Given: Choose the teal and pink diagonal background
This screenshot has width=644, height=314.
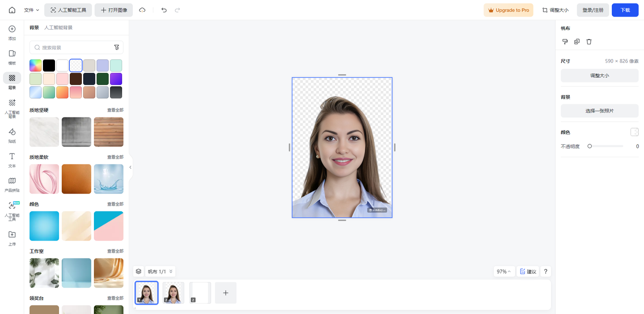Looking at the screenshot, I should click(x=109, y=226).
